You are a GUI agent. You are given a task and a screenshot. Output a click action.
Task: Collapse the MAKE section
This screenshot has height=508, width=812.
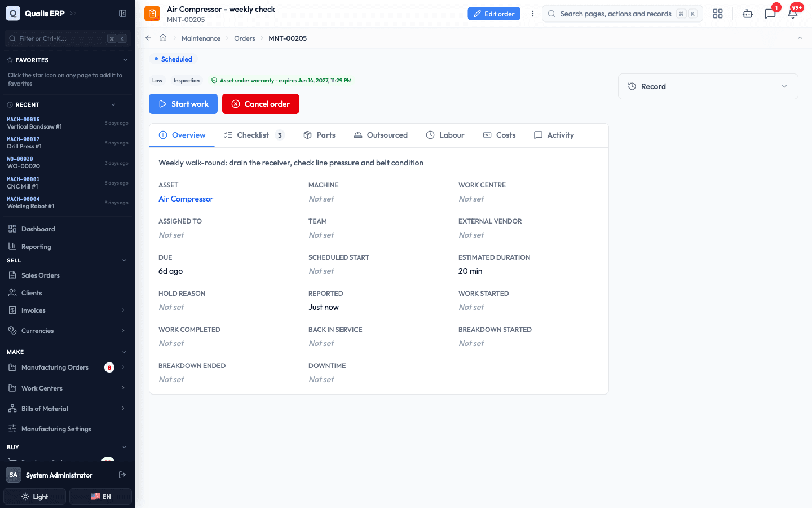(x=124, y=352)
